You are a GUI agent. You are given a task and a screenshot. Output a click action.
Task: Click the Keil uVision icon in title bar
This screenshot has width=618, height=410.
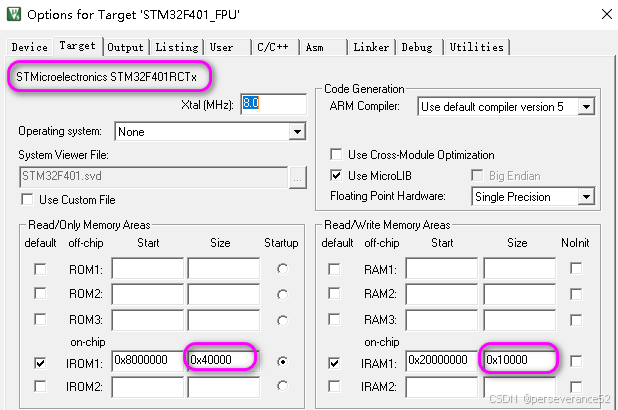[14, 14]
